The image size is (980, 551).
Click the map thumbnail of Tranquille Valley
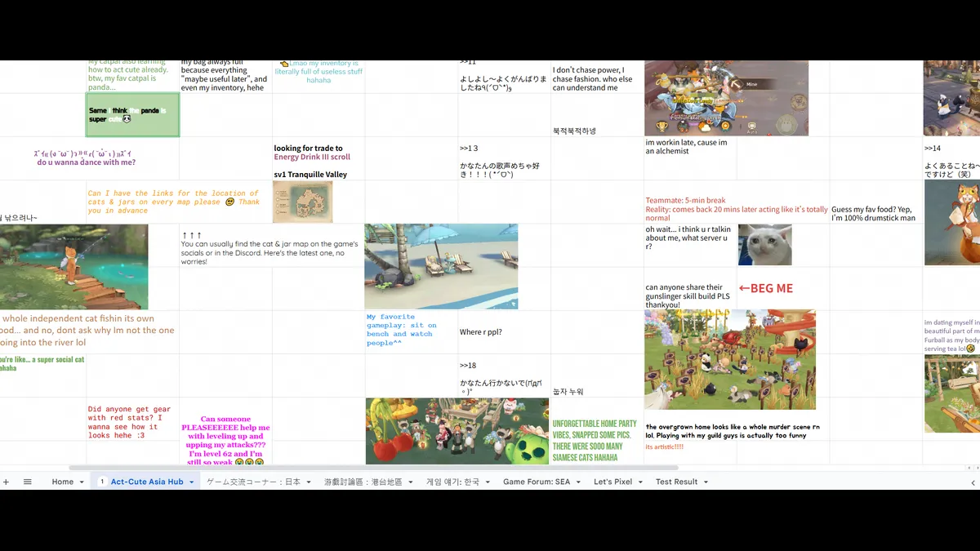[302, 202]
